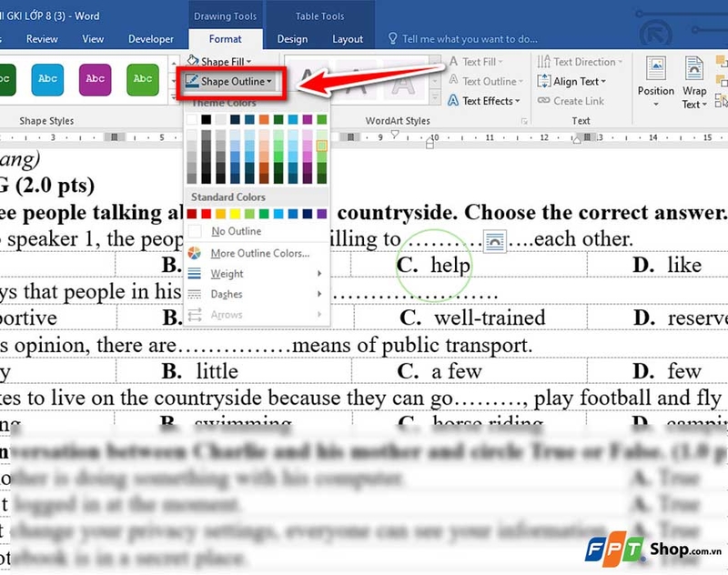
Task: Click the Tell me search field
Action: pyautogui.click(x=470, y=39)
